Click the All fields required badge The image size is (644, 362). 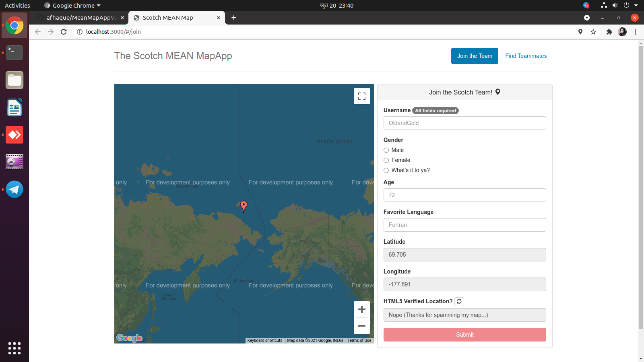click(435, 111)
